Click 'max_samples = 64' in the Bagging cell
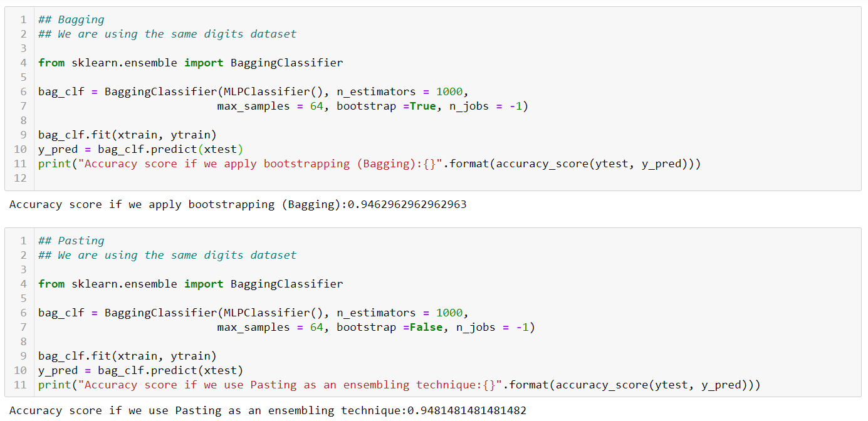The width and height of the screenshot is (868, 421). pyautogui.click(x=270, y=106)
